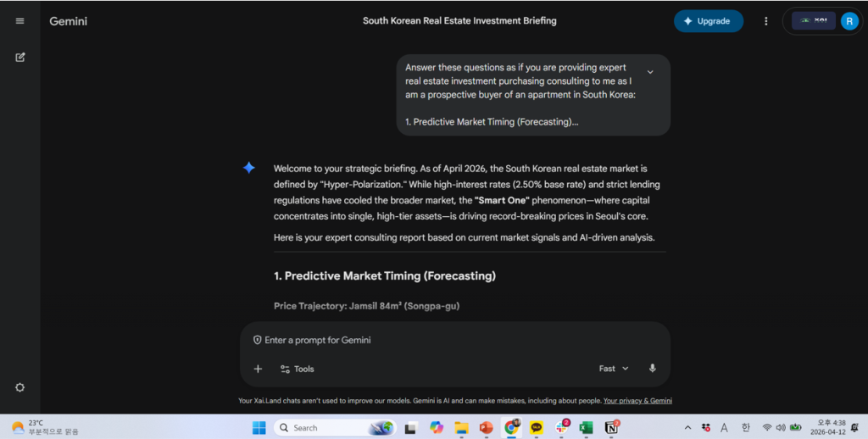Click the Upgrade button

709,21
